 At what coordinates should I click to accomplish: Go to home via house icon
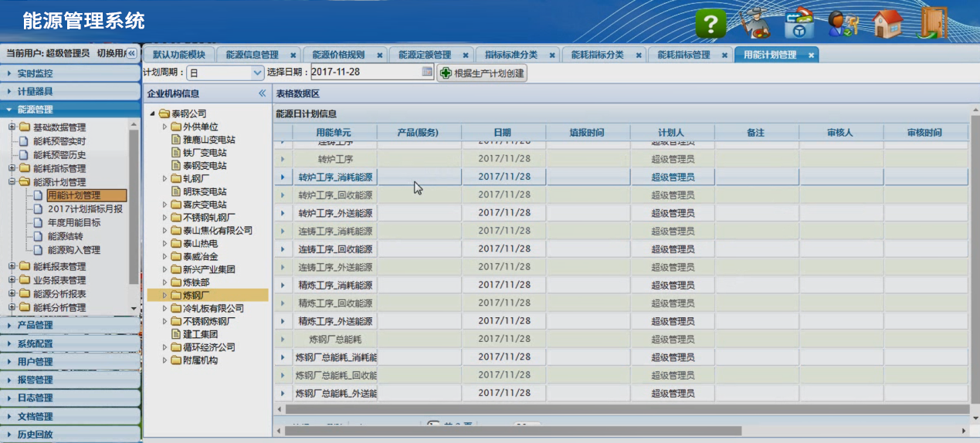tap(887, 24)
